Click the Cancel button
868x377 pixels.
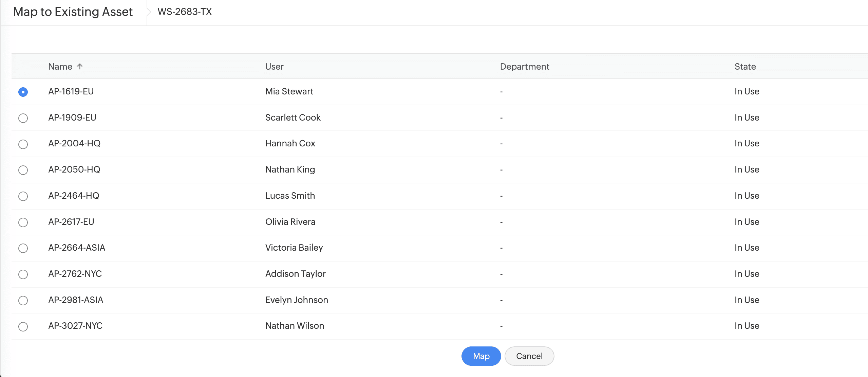(529, 356)
